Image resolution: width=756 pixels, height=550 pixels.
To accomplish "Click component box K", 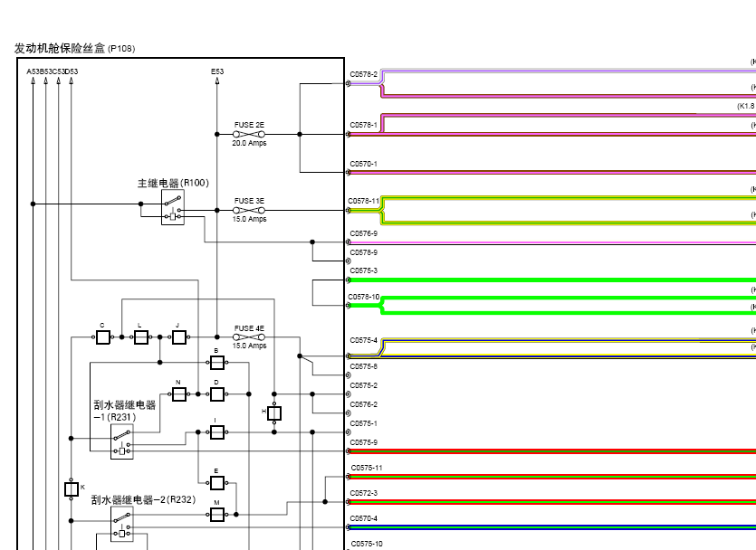I will tap(72, 489).
